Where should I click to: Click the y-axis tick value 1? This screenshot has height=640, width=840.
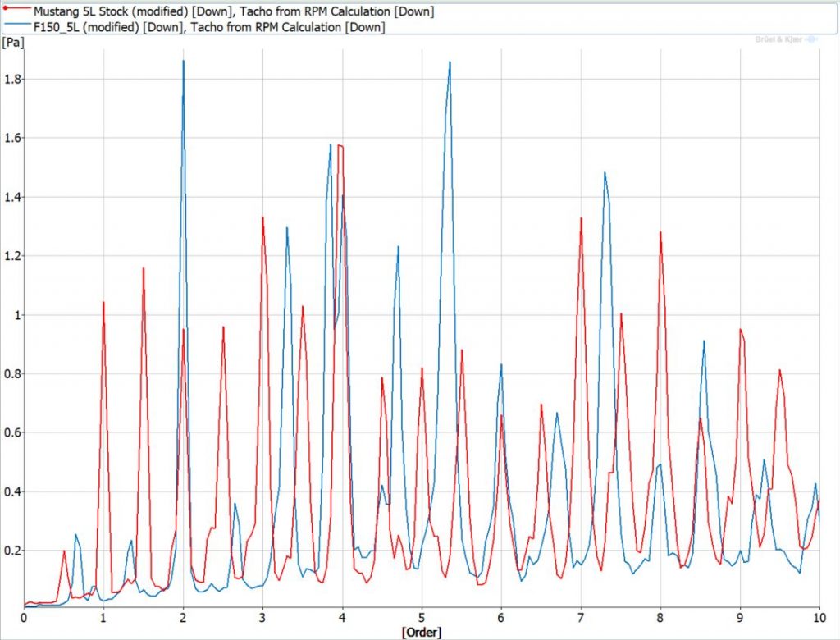click(18, 315)
